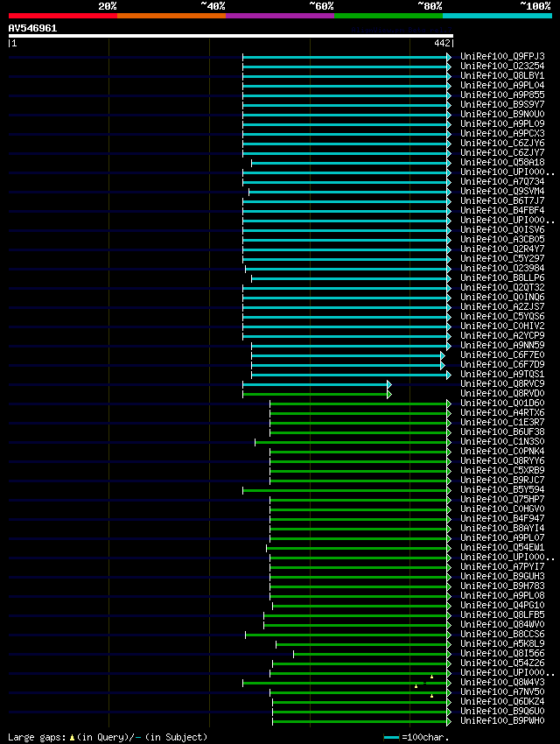Choose label UniRef100_A7PYI7

pyautogui.click(x=502, y=566)
